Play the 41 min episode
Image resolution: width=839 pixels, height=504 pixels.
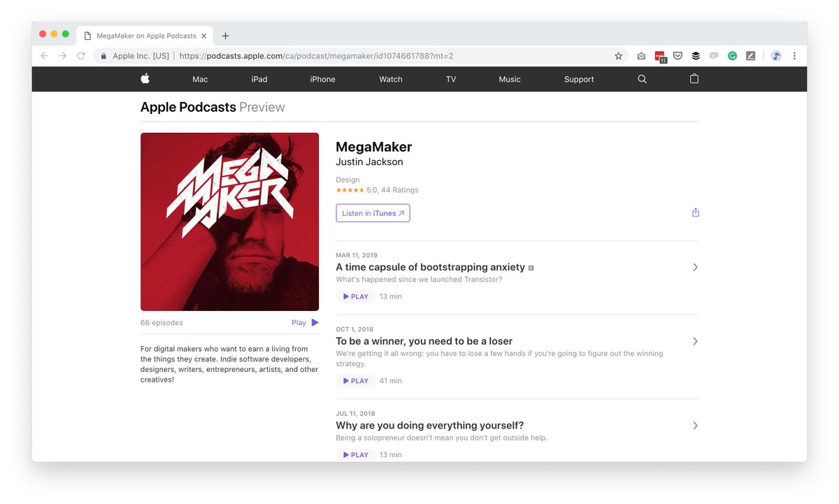pos(355,381)
